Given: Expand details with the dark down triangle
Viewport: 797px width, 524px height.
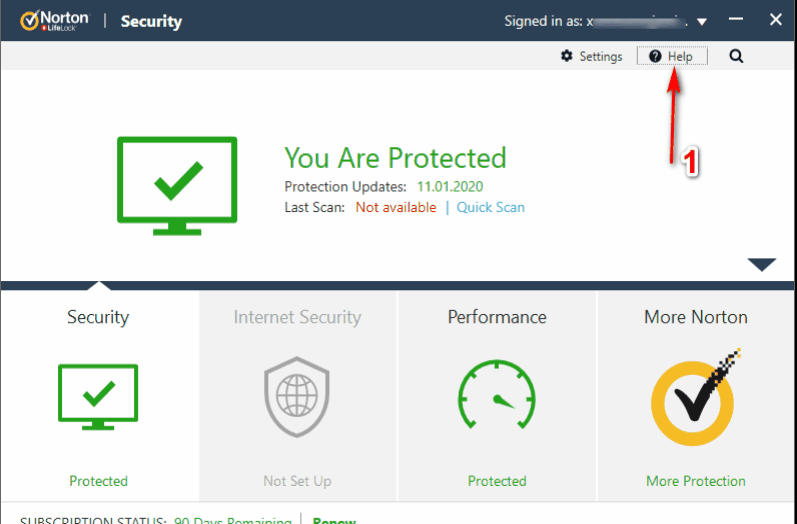Looking at the screenshot, I should click(761, 264).
